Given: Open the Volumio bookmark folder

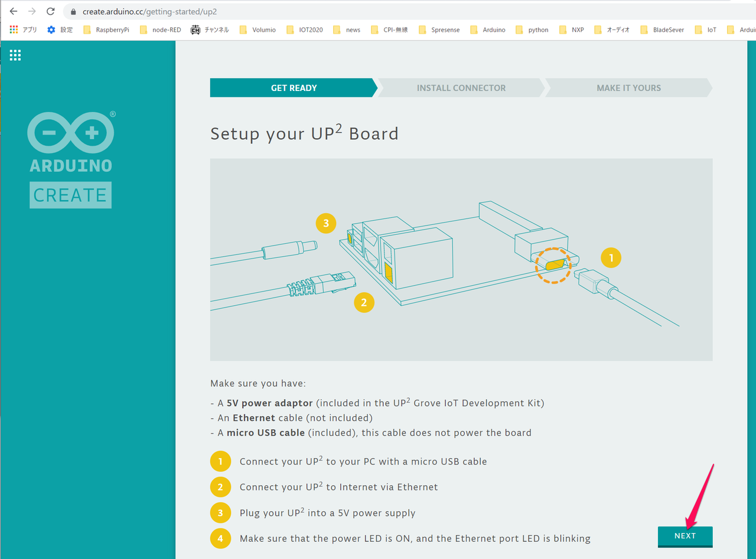Looking at the screenshot, I should coord(258,30).
